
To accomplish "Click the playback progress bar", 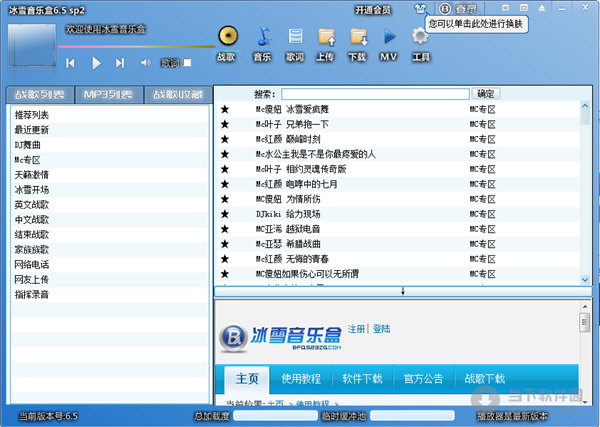I will [x=137, y=47].
